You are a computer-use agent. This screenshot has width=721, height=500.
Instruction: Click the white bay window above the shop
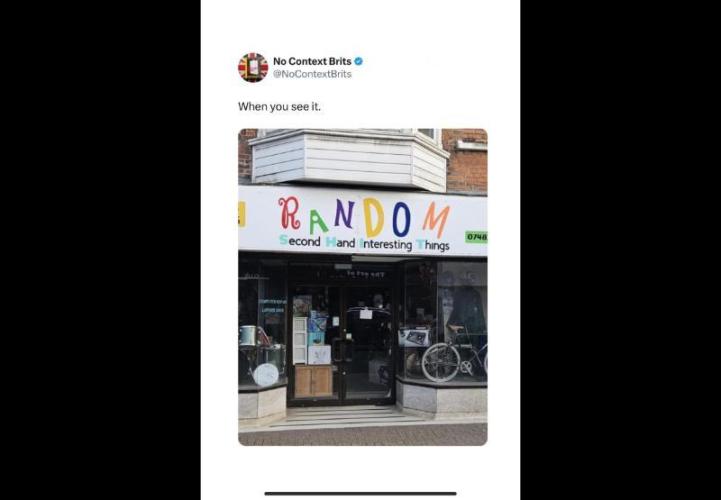click(x=349, y=159)
